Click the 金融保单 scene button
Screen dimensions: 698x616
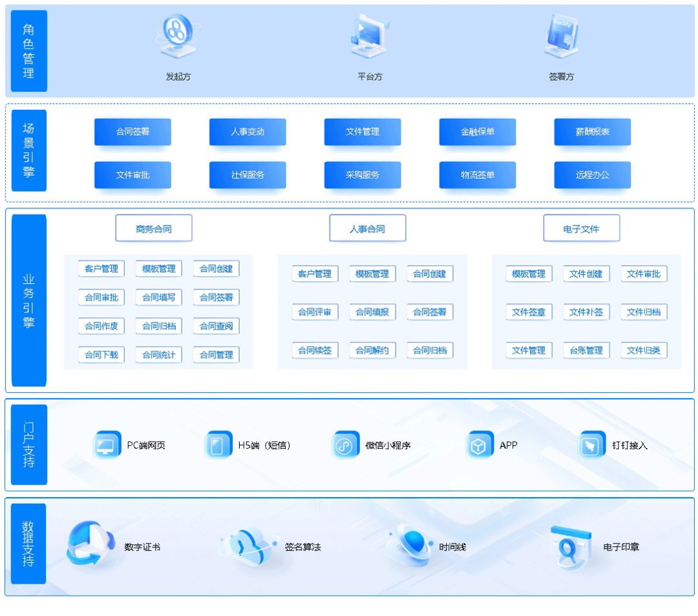[x=477, y=132]
